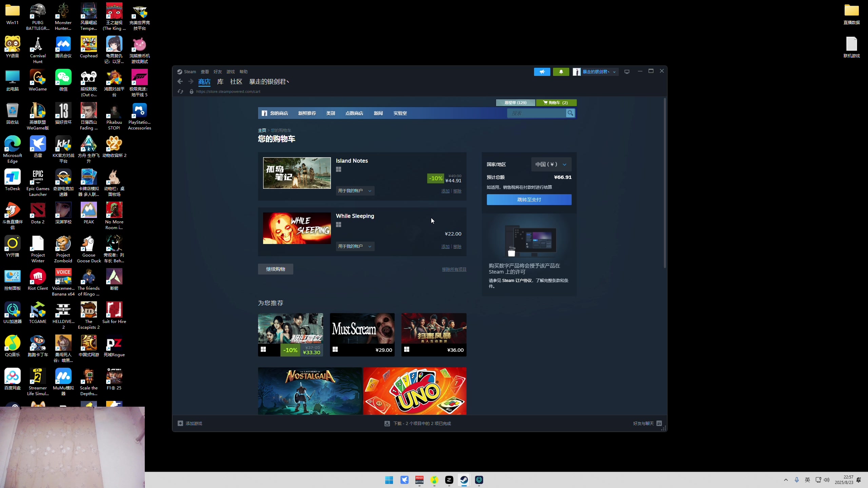Select the Microsoft Edge desktop icon
Viewport: 868px width, 488px height.
pyautogui.click(x=13, y=149)
